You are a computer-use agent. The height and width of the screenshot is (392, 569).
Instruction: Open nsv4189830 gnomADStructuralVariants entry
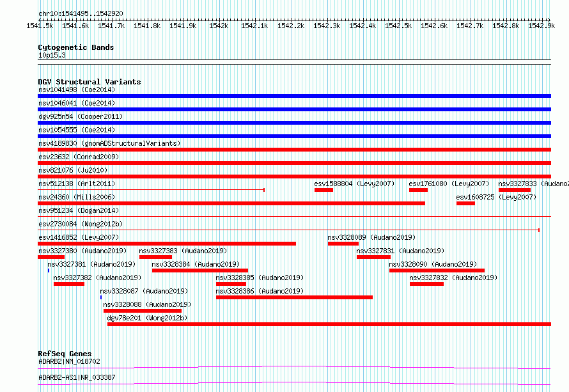point(109,143)
